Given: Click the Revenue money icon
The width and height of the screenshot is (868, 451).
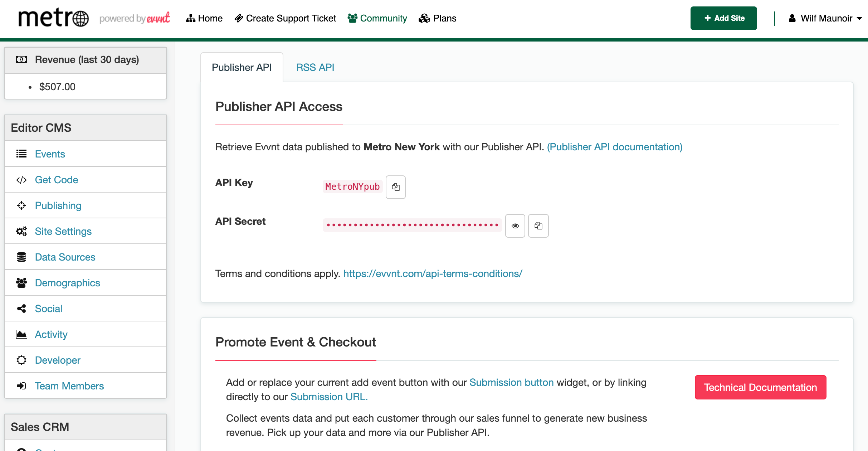Looking at the screenshot, I should click(x=21, y=59).
